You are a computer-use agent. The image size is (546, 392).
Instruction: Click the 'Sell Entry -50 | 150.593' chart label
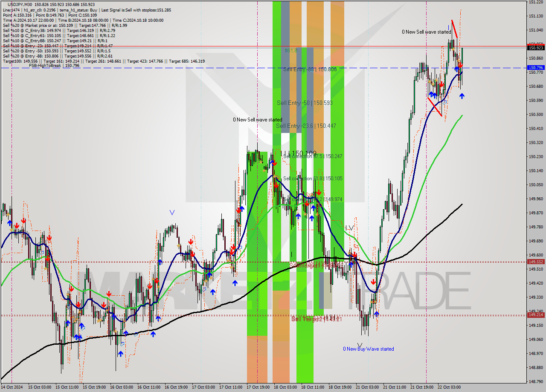(x=305, y=103)
